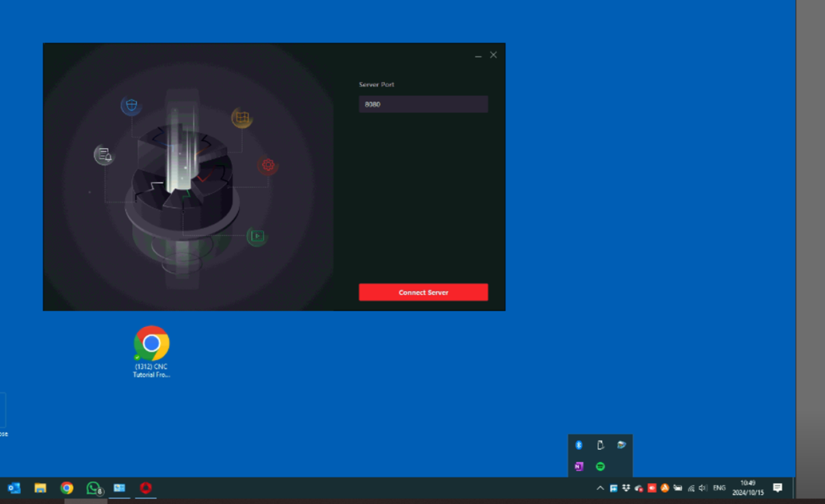Select the red hexagon app in taskbar

(x=146, y=488)
